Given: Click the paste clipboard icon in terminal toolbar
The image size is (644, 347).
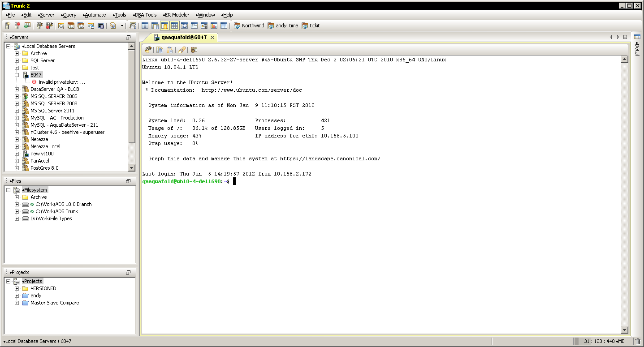Looking at the screenshot, I should tap(169, 50).
